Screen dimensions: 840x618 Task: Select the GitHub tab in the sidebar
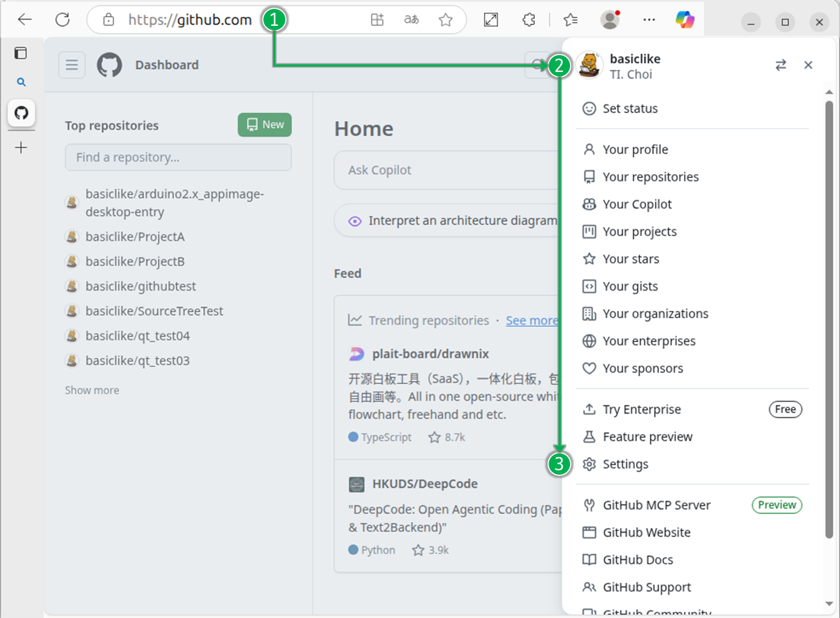pos(21,113)
